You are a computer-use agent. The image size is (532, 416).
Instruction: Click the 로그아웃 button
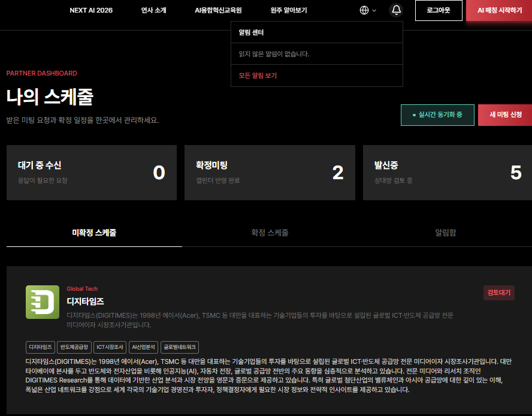pos(439,10)
